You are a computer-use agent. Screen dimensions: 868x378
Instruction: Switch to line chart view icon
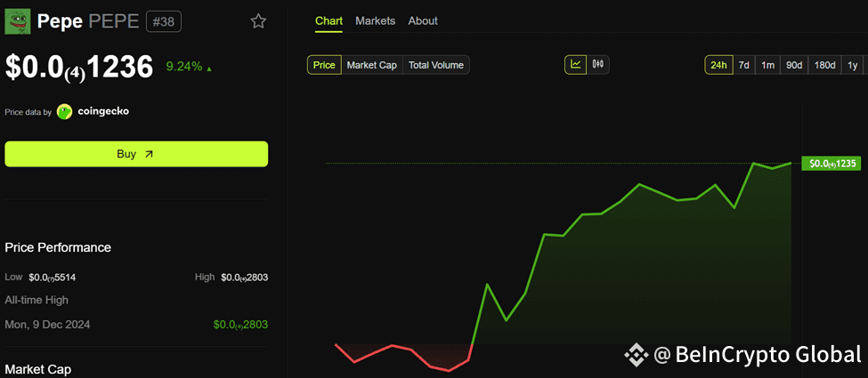(576, 65)
